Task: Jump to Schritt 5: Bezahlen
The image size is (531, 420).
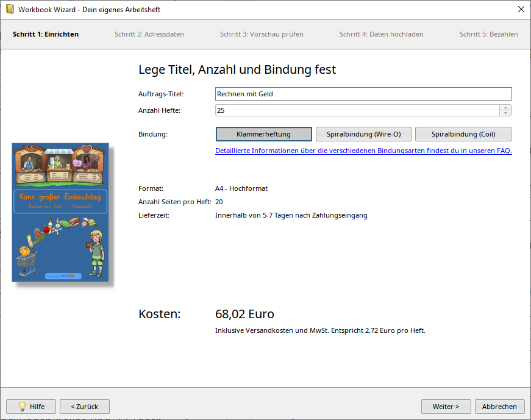Action: coord(488,34)
